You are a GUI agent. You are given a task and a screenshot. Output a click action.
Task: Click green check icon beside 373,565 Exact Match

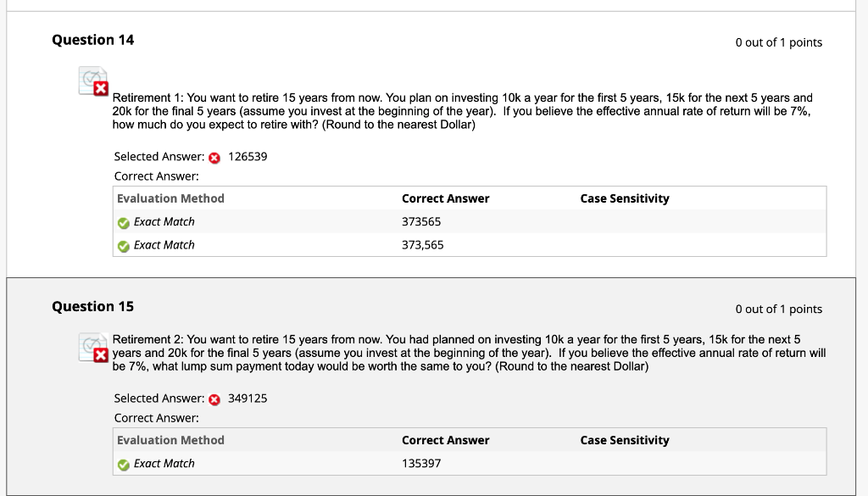[x=124, y=246]
